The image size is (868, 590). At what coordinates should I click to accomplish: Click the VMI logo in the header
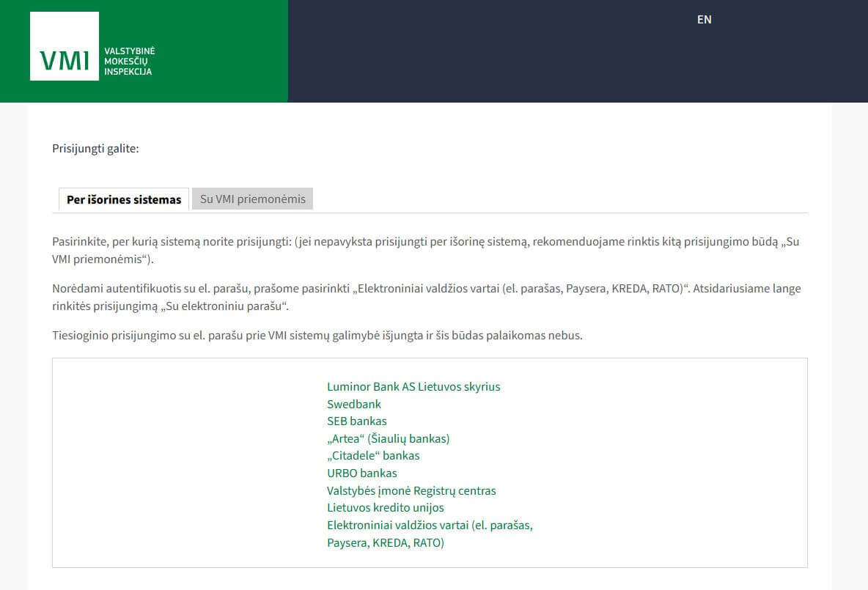(65, 46)
